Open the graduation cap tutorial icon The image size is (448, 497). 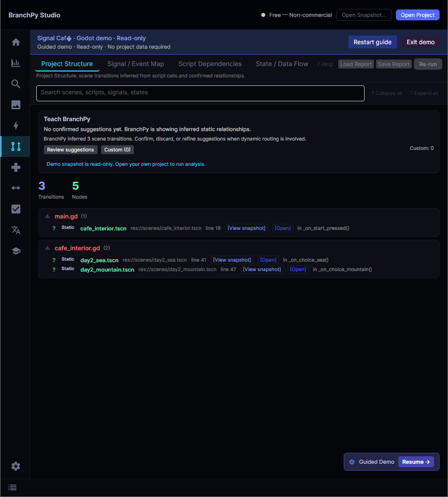(x=15, y=251)
